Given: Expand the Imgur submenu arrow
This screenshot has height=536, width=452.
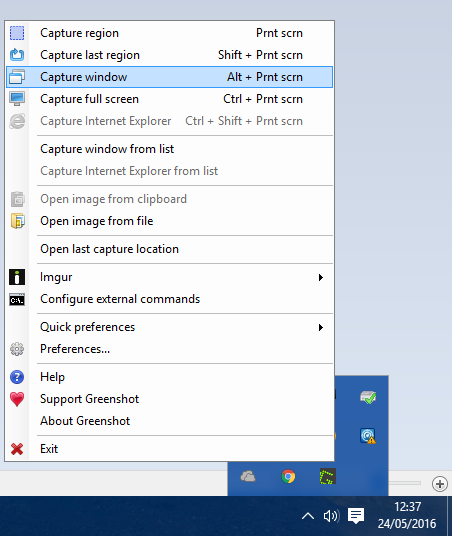Looking at the screenshot, I should pyautogui.click(x=321, y=278).
